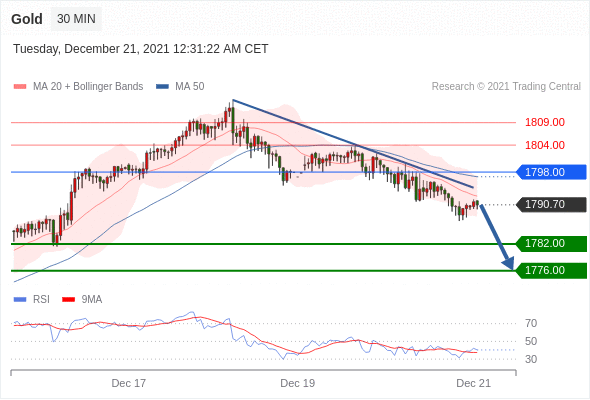This screenshot has width=590, height=400.
Task: Click the MA 50 blue legend swatch
Action: (163, 87)
